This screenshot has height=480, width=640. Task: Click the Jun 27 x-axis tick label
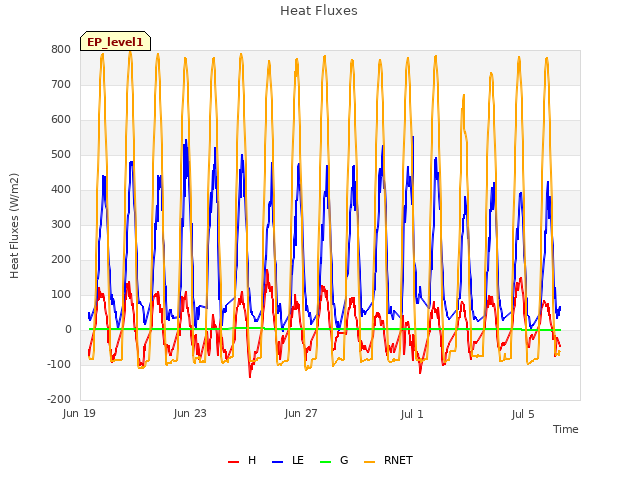coord(301,414)
